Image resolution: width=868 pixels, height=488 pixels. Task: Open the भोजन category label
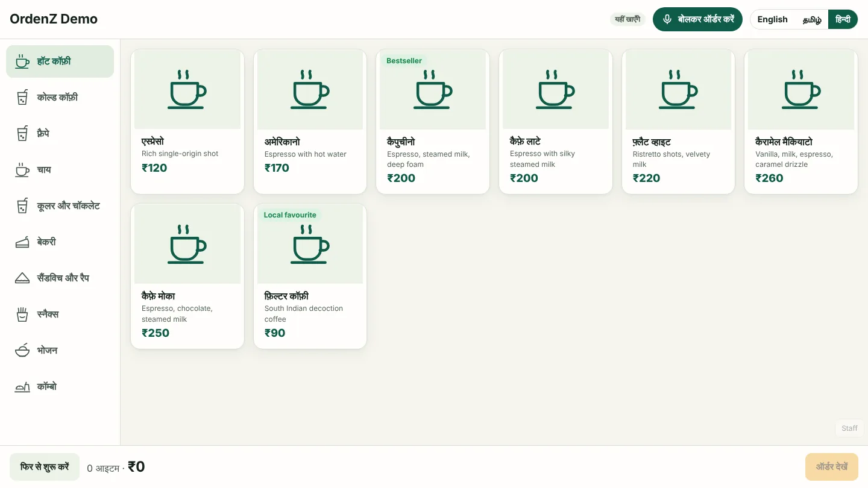click(47, 351)
